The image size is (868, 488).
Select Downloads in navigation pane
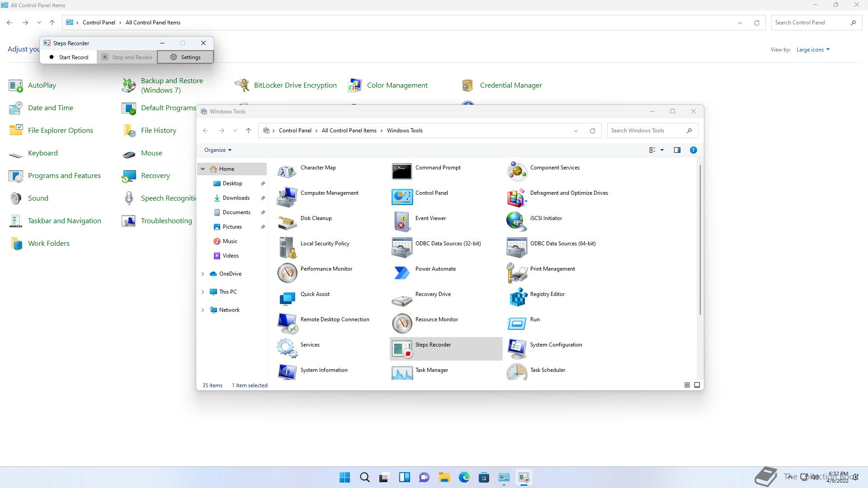[x=236, y=198]
